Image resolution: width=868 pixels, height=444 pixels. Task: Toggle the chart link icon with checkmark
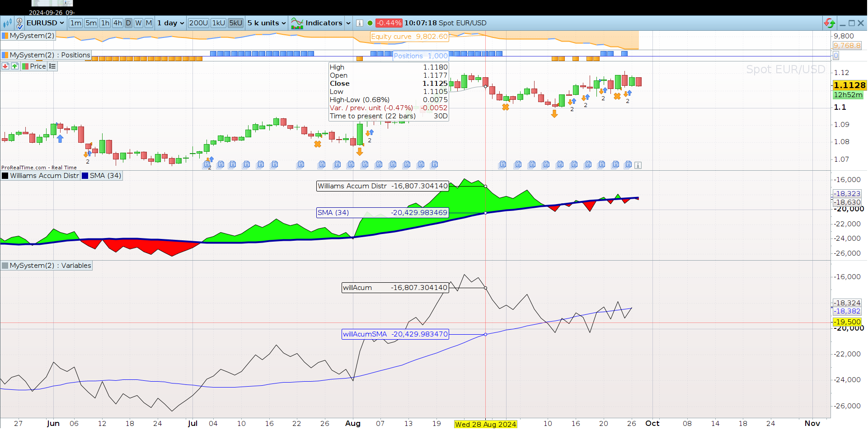coord(19,23)
